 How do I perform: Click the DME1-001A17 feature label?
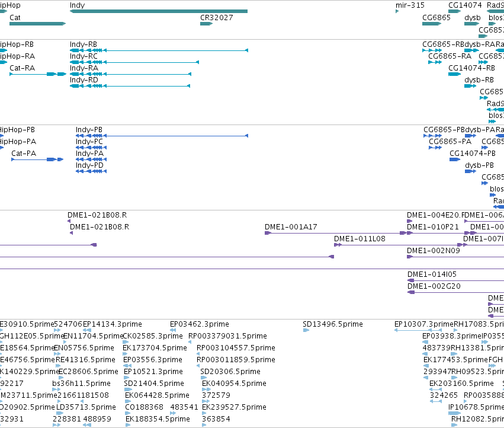(291, 227)
